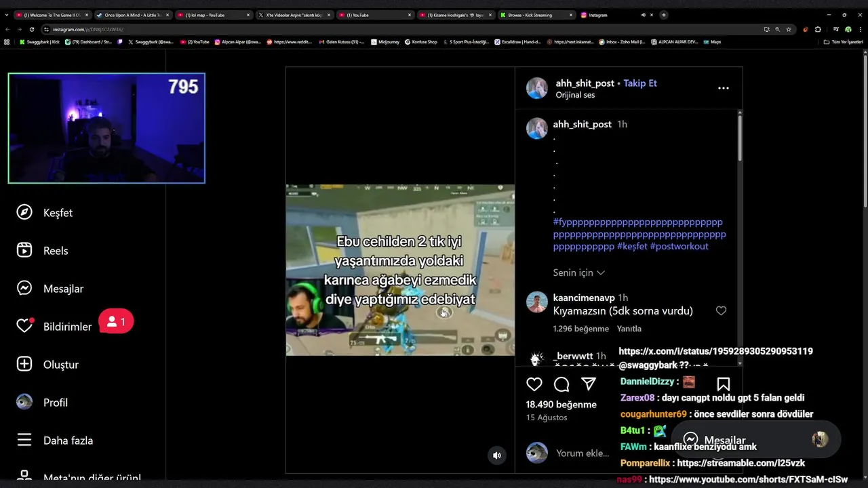
Task: Like the post with the heart icon
Action: click(x=534, y=384)
